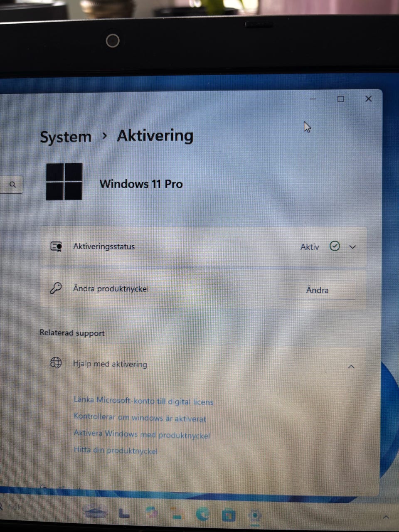This screenshot has height=532, width=399.
Task: Click the Windows 11 Pro edition text
Action: click(x=141, y=184)
